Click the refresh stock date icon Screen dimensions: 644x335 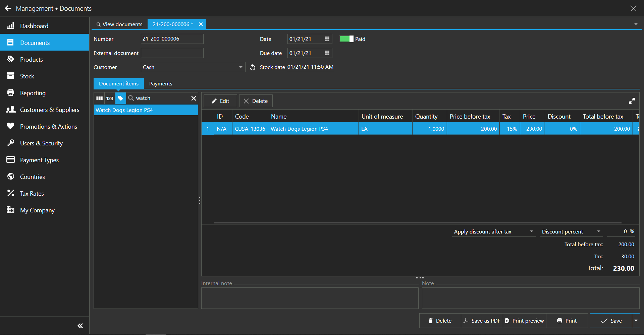coord(253,67)
